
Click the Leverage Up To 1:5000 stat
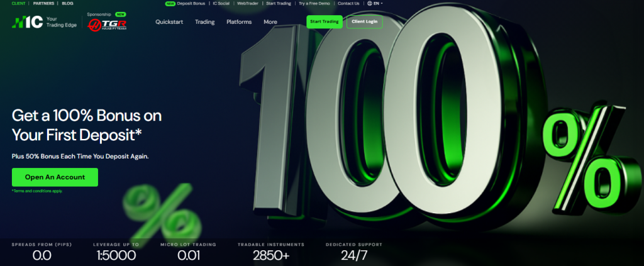116,252
